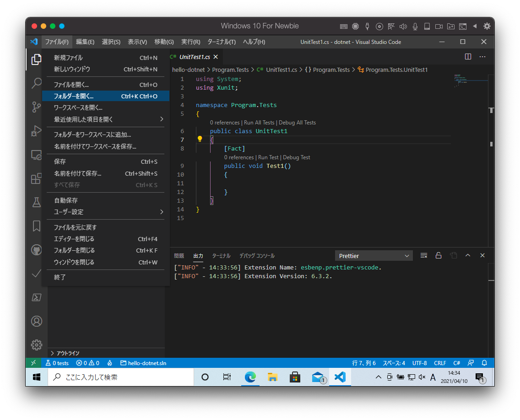Click the flame icon in status bar
The height and width of the screenshot is (420, 520).
(110, 363)
